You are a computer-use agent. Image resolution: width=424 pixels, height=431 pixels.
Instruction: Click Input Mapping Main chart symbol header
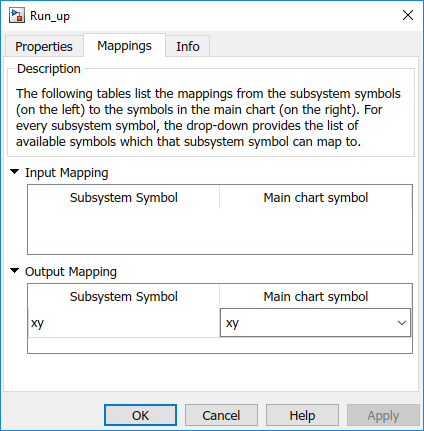(316, 197)
